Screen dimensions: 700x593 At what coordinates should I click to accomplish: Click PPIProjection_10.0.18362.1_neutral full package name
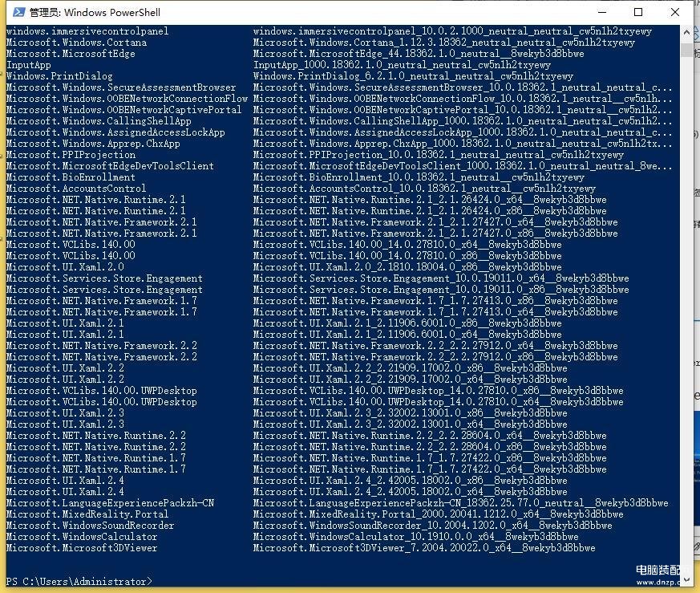point(439,155)
